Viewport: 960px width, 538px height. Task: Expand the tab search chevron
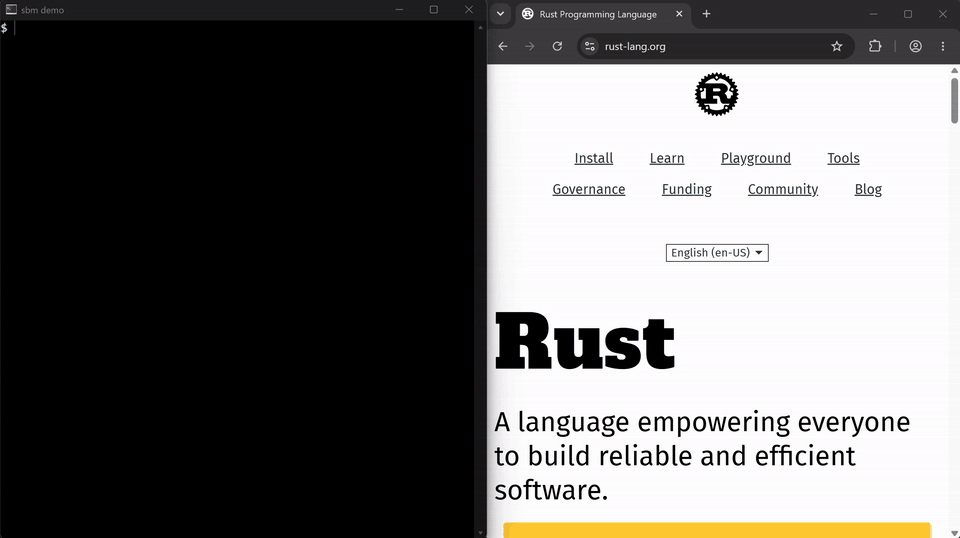(x=500, y=14)
